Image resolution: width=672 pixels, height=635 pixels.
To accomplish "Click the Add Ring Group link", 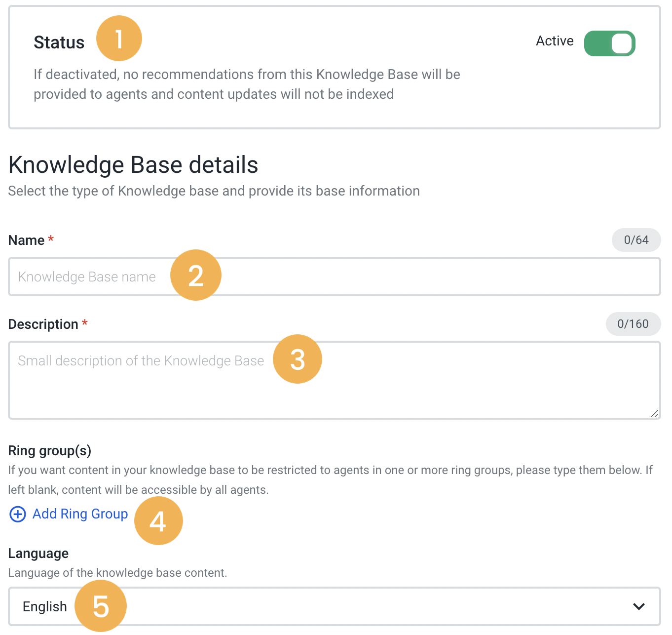I will (x=80, y=514).
